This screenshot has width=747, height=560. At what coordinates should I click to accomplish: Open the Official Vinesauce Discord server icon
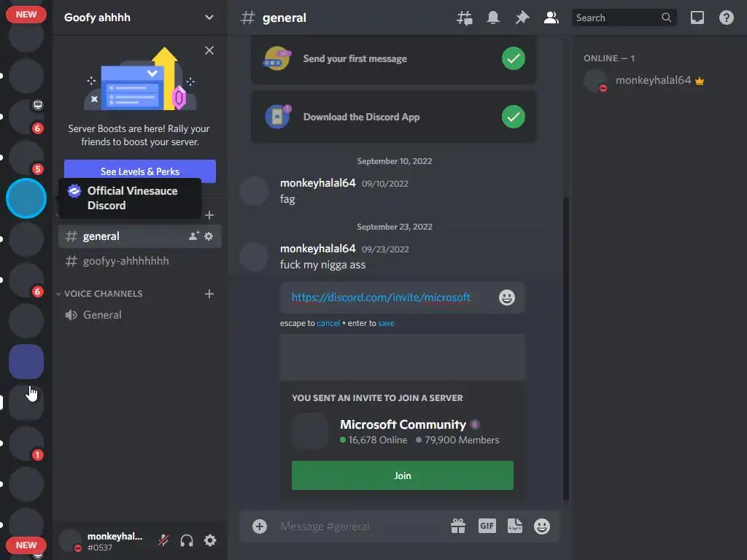tap(26, 198)
